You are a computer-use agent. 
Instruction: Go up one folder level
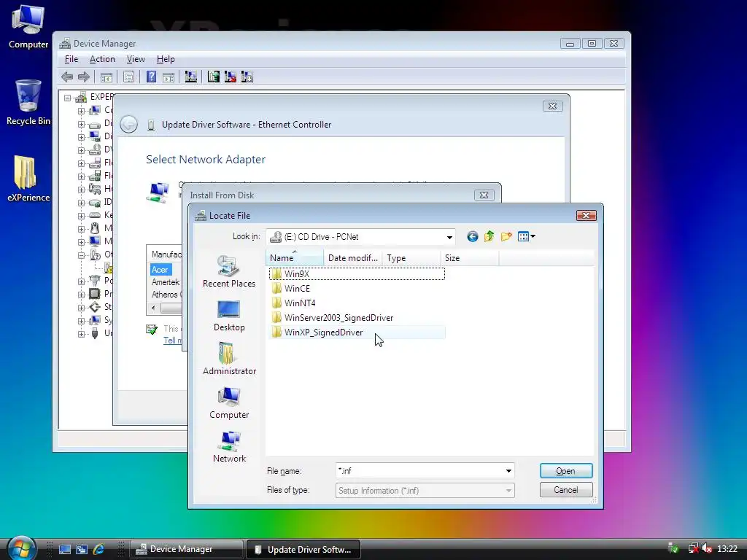pyautogui.click(x=489, y=237)
